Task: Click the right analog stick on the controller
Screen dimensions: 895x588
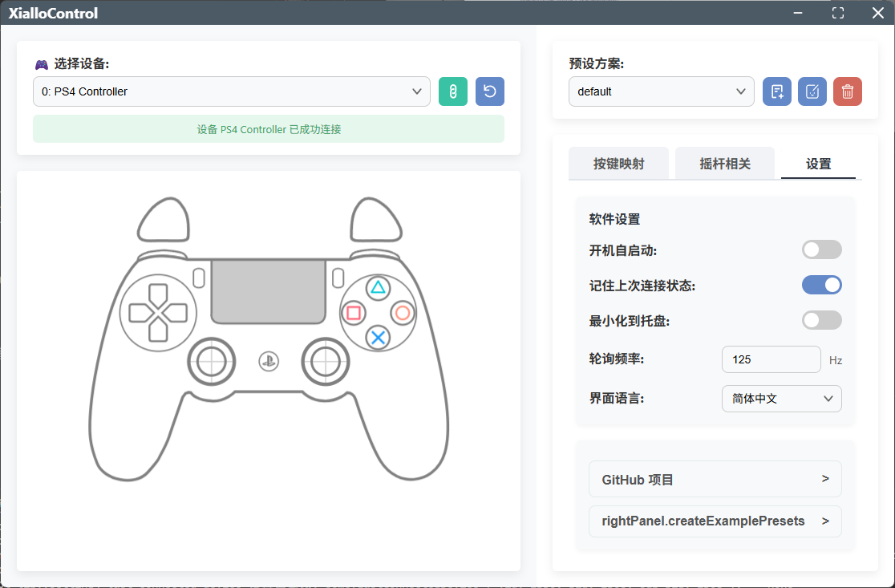Action: point(326,361)
